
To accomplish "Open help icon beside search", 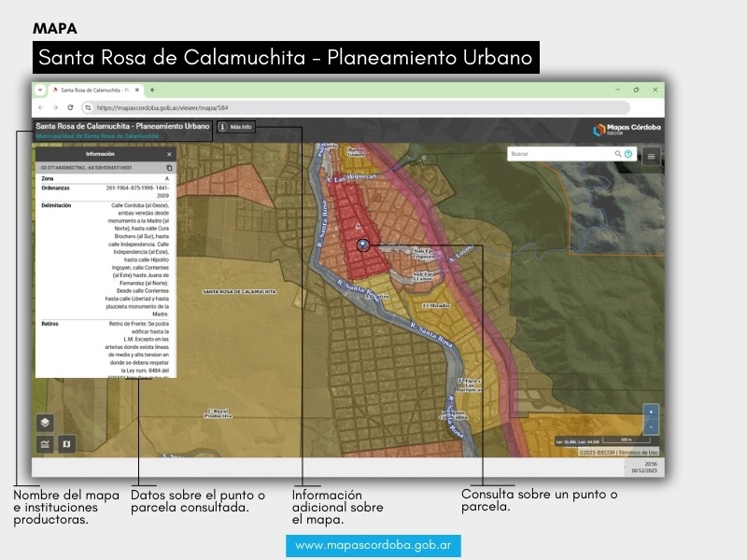I will coord(628,154).
